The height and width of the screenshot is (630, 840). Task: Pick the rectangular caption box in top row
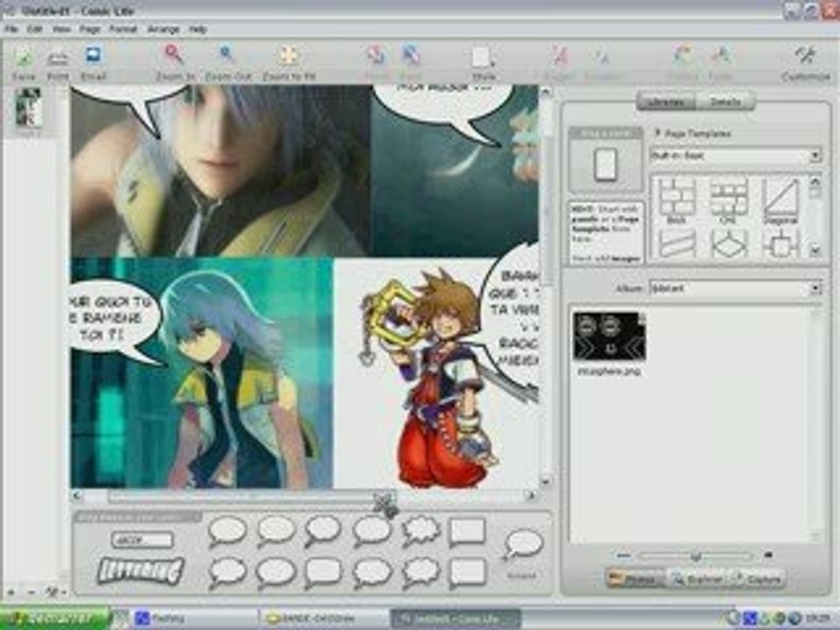point(466,531)
